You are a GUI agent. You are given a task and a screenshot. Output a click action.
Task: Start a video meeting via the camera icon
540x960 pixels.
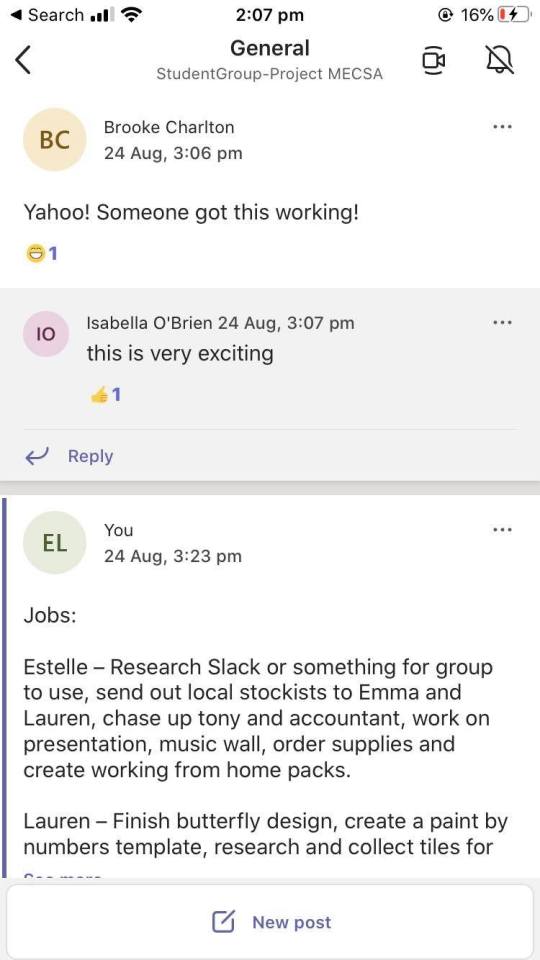(433, 60)
